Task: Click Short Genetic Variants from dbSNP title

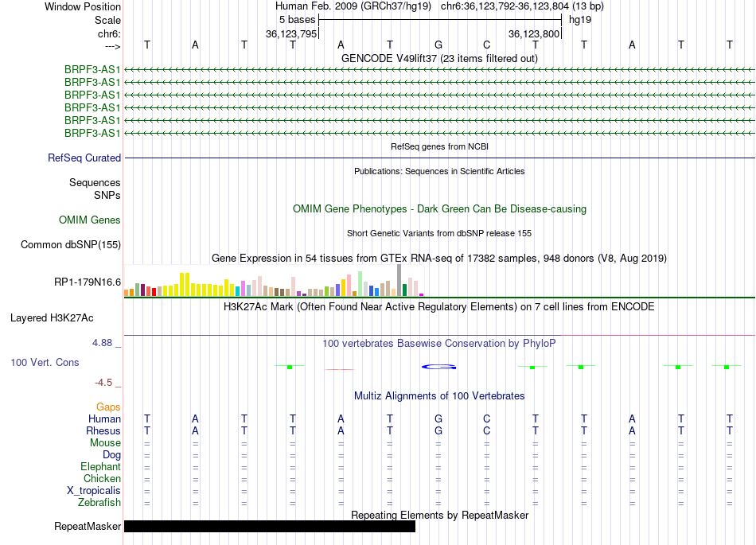Action: click(440, 233)
